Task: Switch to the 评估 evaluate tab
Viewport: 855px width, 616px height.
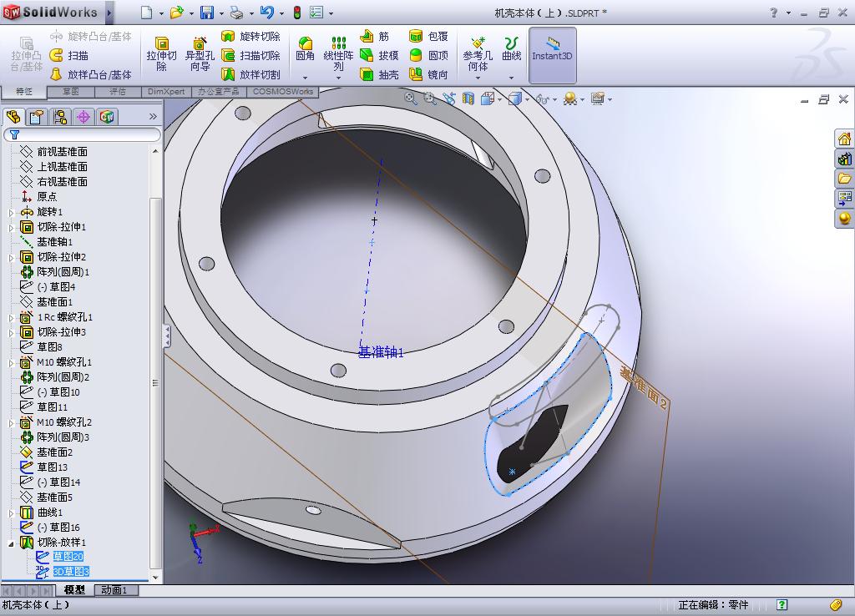Action: pos(118,92)
